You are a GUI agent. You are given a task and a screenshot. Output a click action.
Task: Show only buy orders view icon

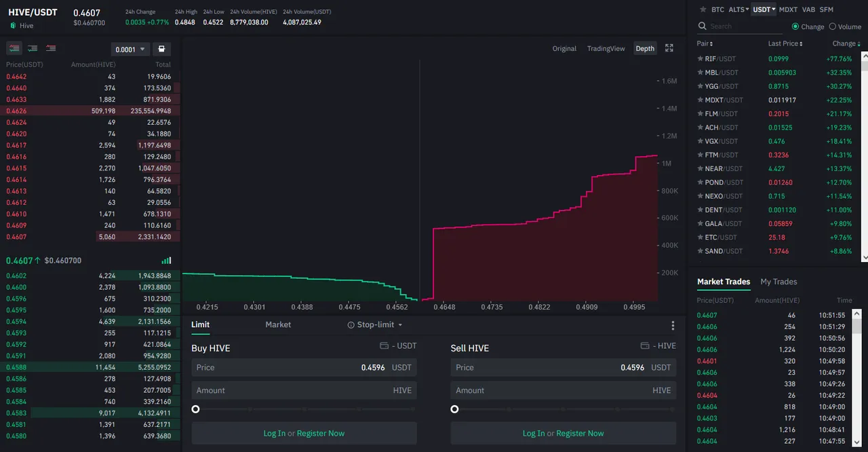click(x=33, y=49)
